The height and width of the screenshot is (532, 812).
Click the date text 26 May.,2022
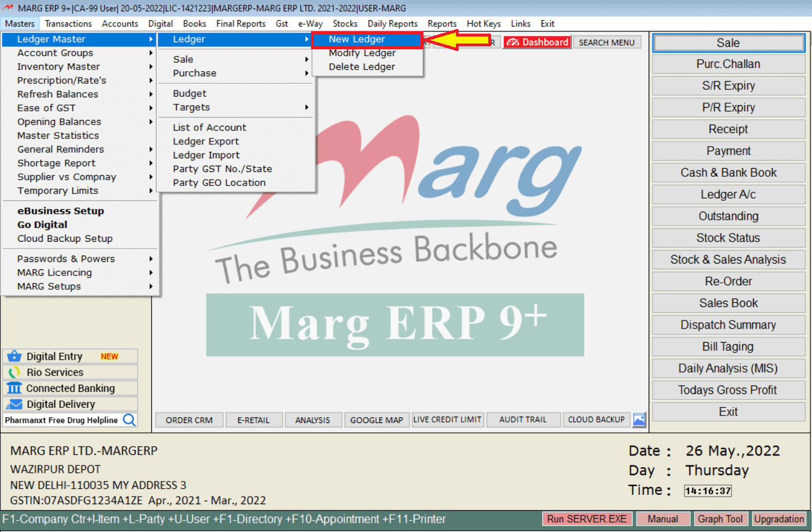(733, 451)
